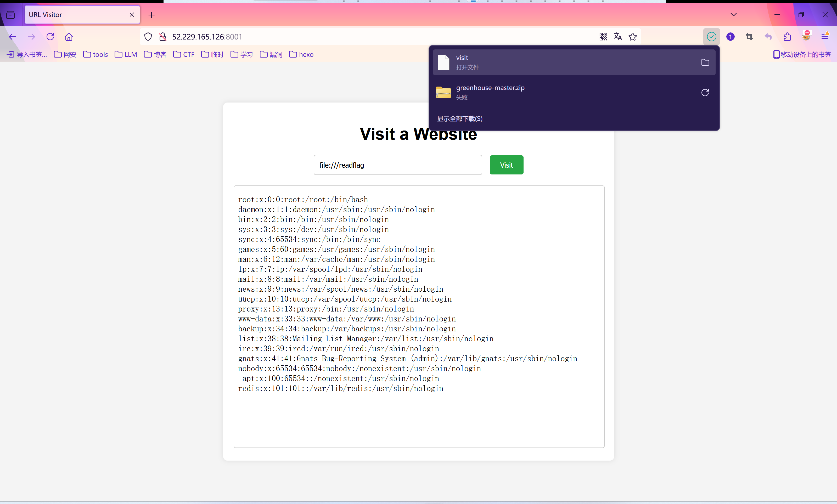
Task: Click the daemon:x:1:1 output line
Action: [x=336, y=209]
